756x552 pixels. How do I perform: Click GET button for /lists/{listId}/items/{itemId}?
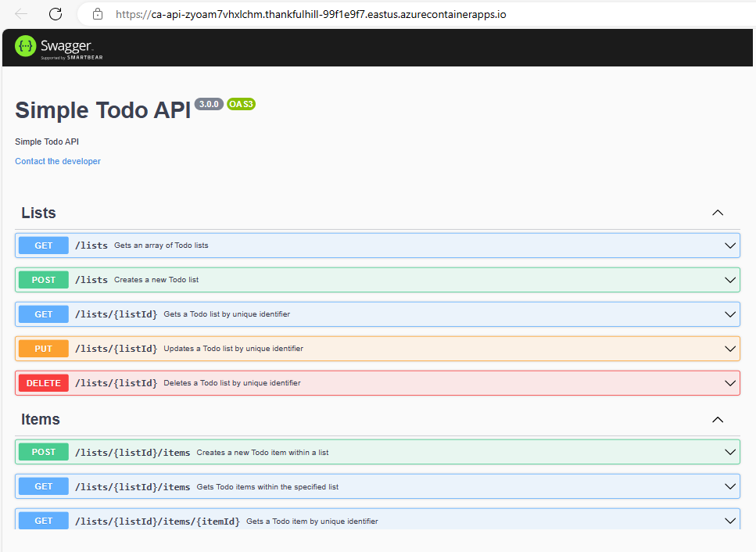click(44, 521)
